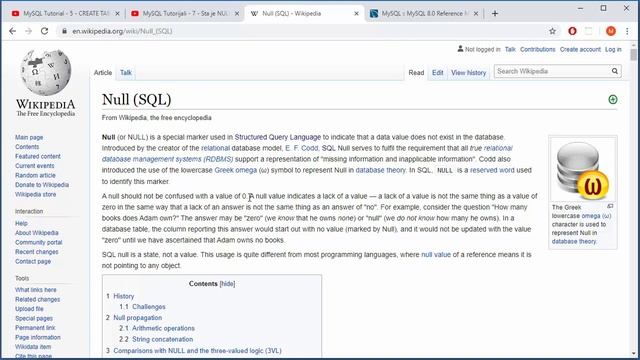Jump to History section in Contents
The width and height of the screenshot is (640, 360).
tap(124, 296)
